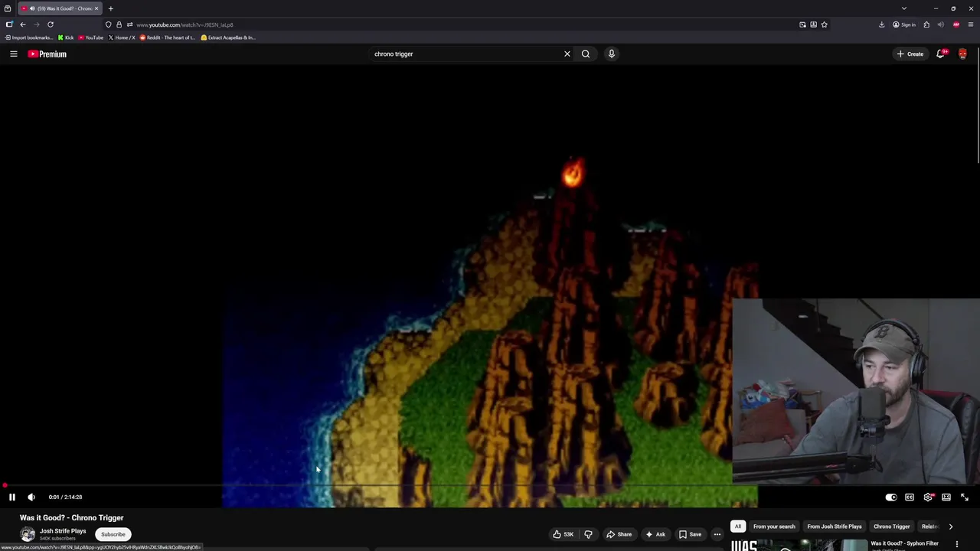Open the YouTube guide hamburger menu

[14, 54]
